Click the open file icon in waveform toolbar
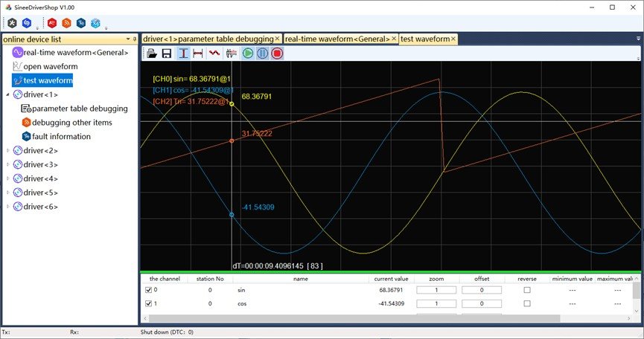Image resolution: width=644 pixels, height=339 pixels. [x=152, y=54]
